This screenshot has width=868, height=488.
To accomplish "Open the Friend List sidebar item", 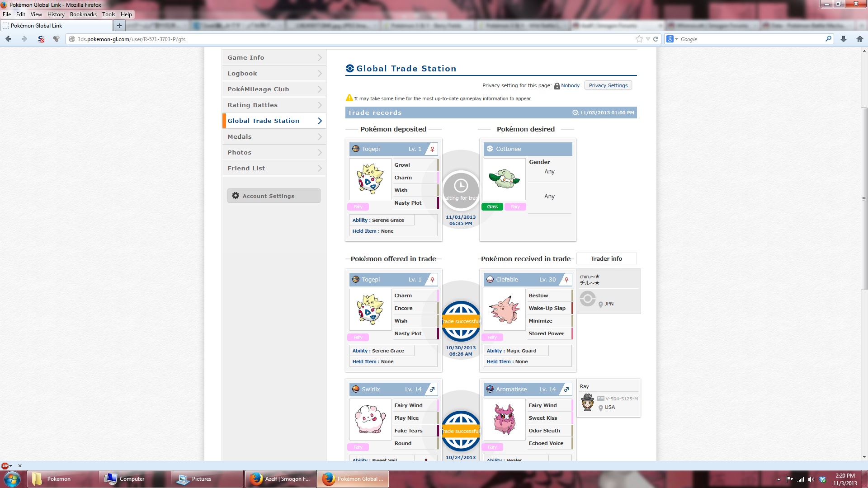I will coord(274,169).
